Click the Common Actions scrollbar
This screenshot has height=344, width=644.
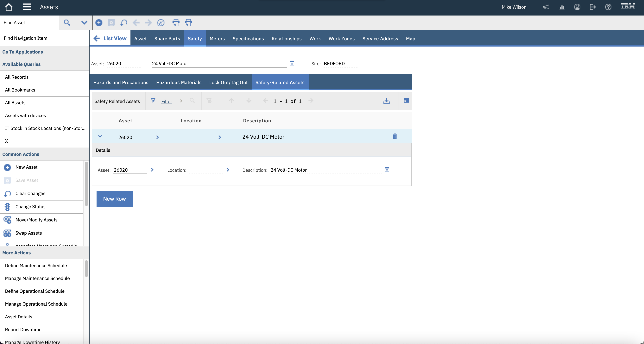pyautogui.click(x=86, y=184)
